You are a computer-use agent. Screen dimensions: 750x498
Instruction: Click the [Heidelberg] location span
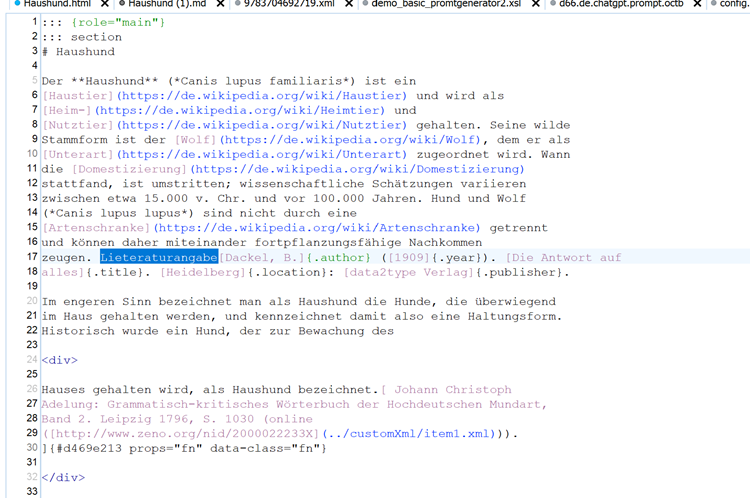point(203,272)
